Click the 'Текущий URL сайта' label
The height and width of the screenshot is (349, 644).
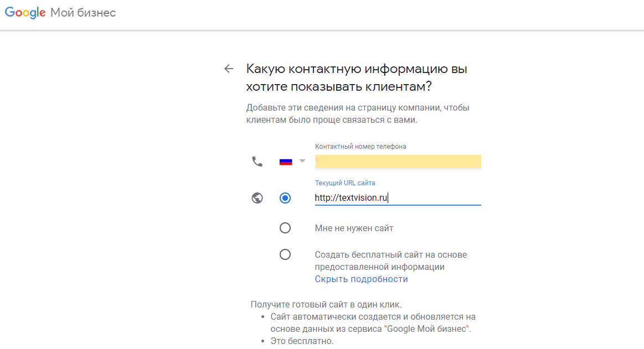[x=344, y=183]
